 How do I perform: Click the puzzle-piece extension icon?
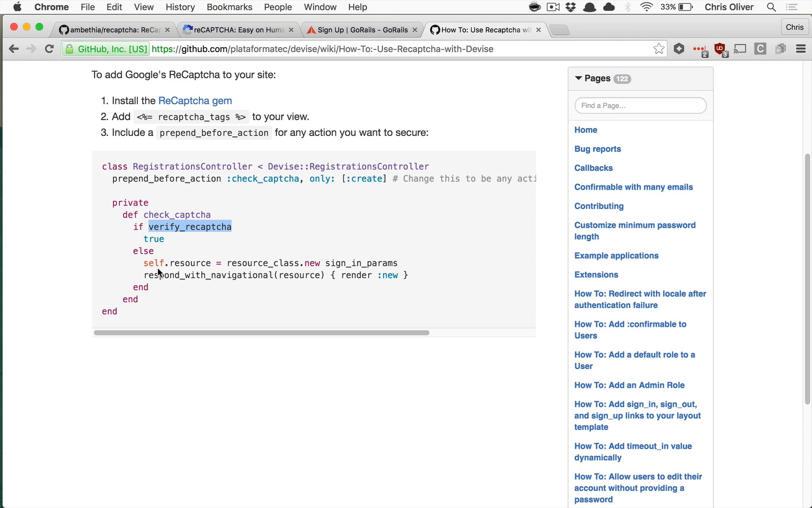781,49
